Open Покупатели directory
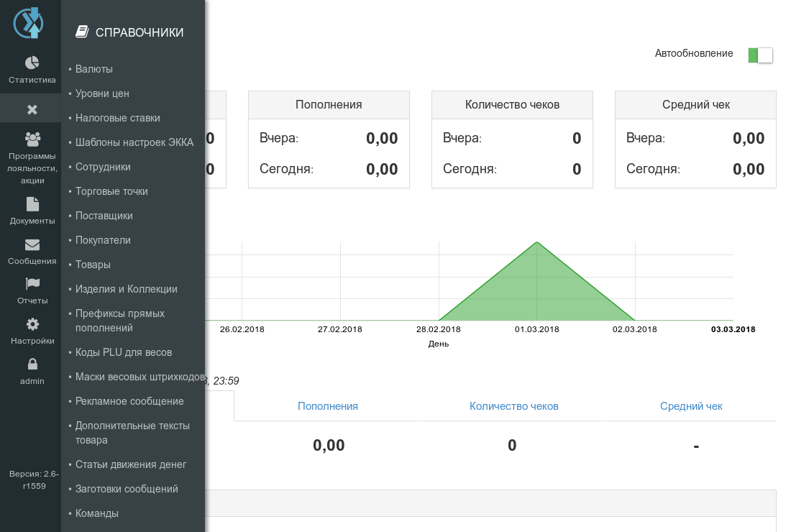This screenshot has height=532, width=791. click(103, 240)
